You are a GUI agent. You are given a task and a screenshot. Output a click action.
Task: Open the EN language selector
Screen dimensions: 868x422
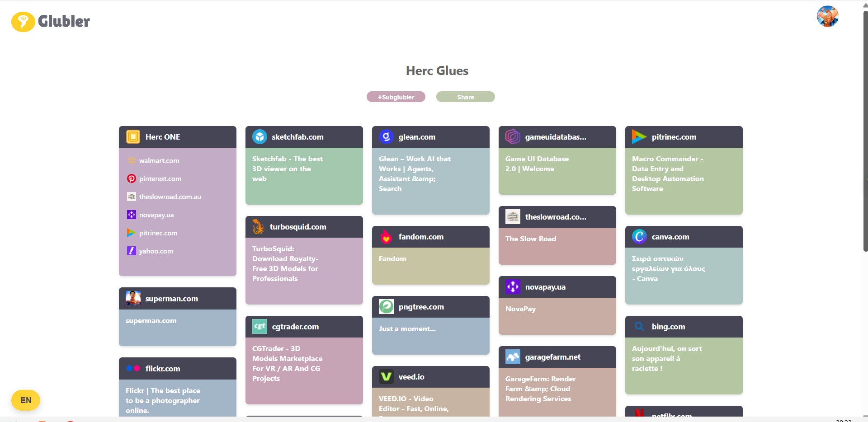26,400
